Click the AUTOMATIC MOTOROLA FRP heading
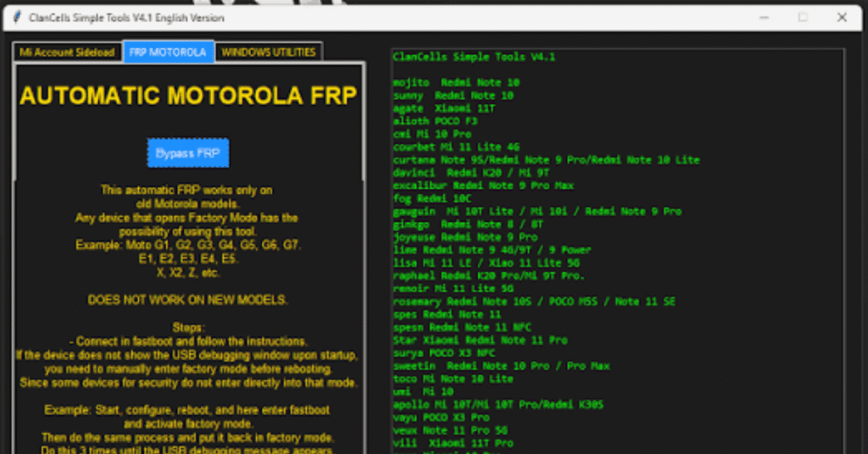 188,96
